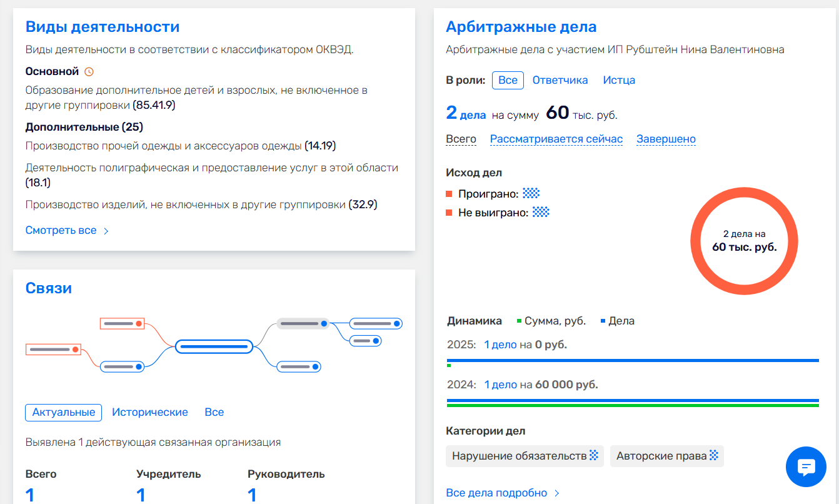This screenshot has height=504, width=839.
Task: Switch to the Актуальные connections tab
Action: (x=63, y=412)
